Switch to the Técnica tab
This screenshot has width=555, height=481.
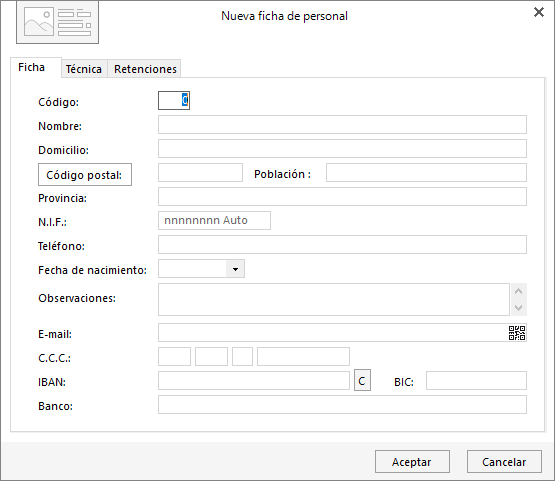pyautogui.click(x=84, y=69)
